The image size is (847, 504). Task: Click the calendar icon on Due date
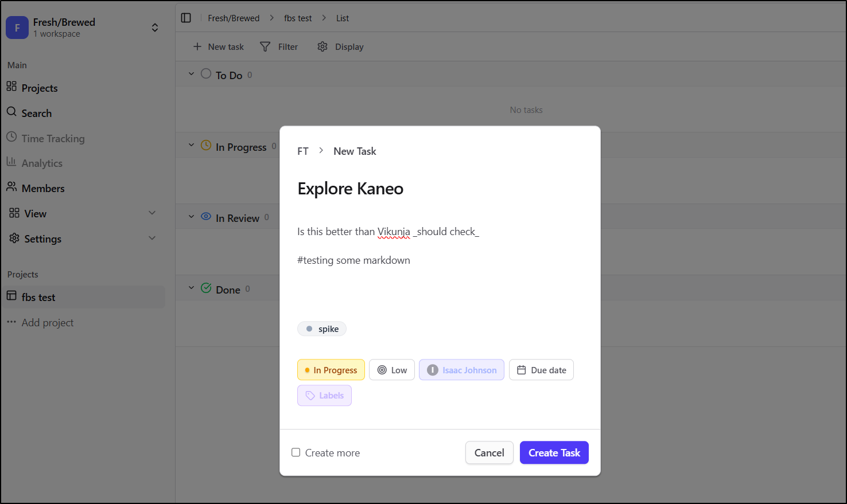tap(521, 370)
